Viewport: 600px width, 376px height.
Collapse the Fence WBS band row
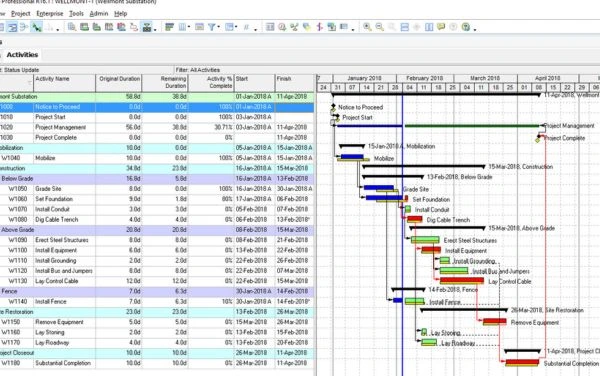(157, 291)
